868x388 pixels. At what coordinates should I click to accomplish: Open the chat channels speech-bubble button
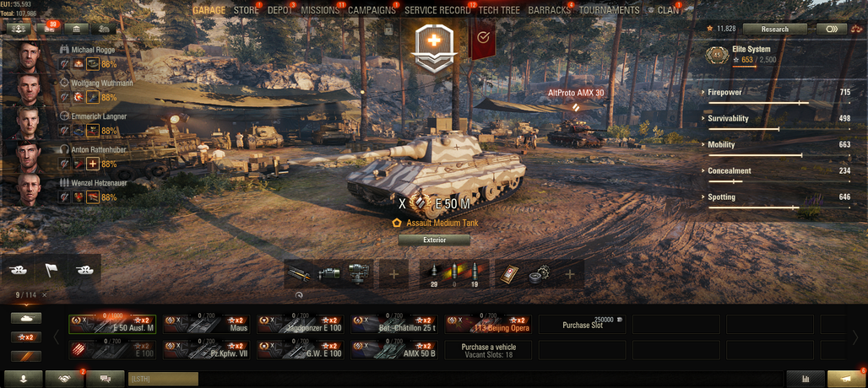105,379
